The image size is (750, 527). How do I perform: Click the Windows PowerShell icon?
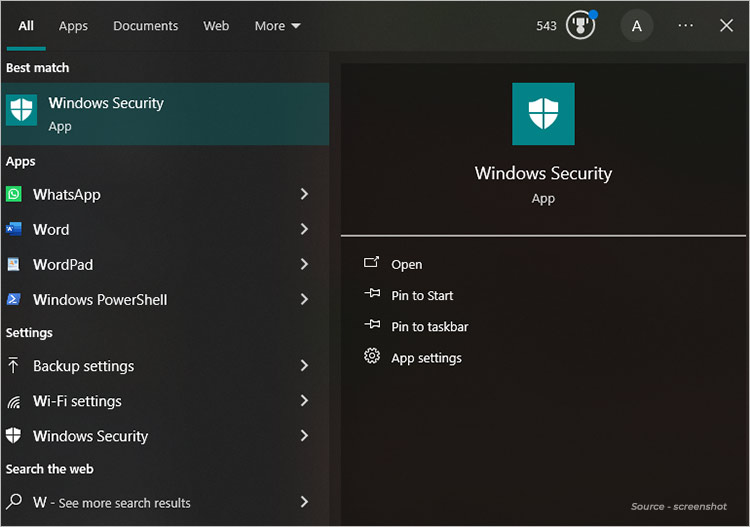point(13,299)
